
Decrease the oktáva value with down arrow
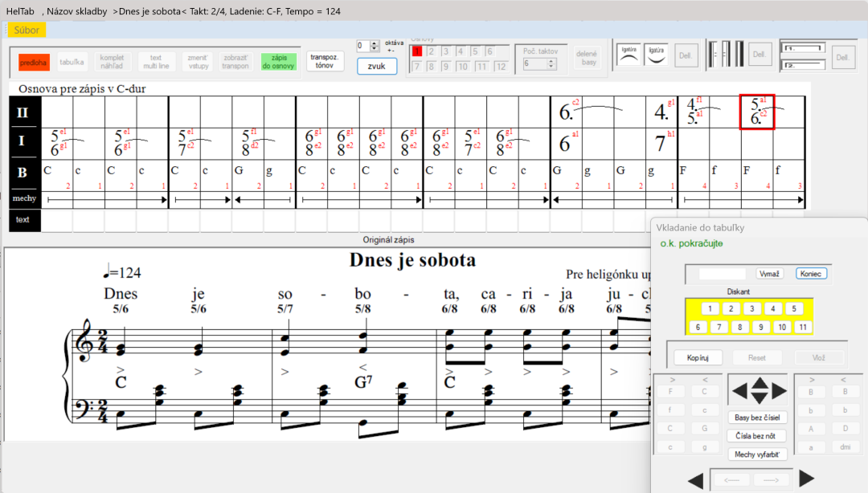(375, 49)
